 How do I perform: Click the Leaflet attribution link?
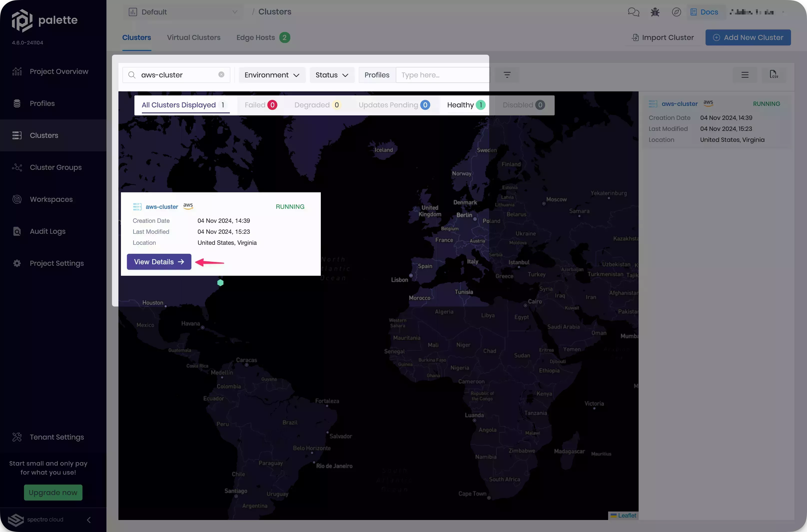click(627, 515)
